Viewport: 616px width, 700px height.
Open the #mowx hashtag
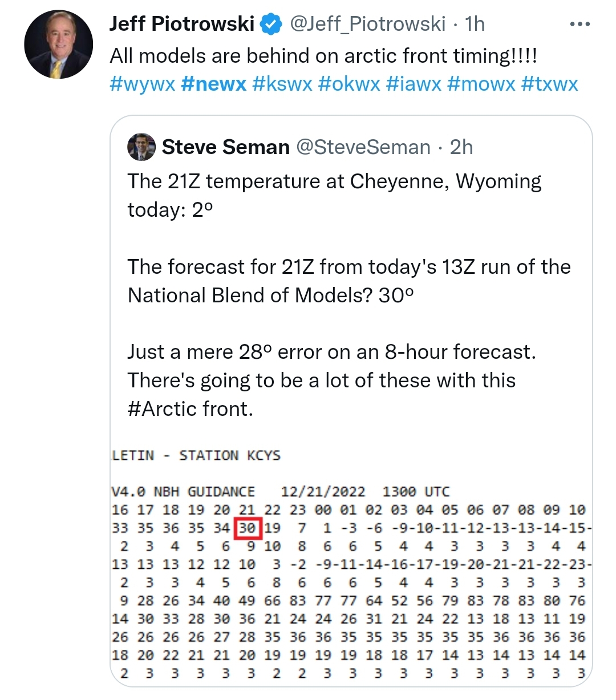click(481, 84)
